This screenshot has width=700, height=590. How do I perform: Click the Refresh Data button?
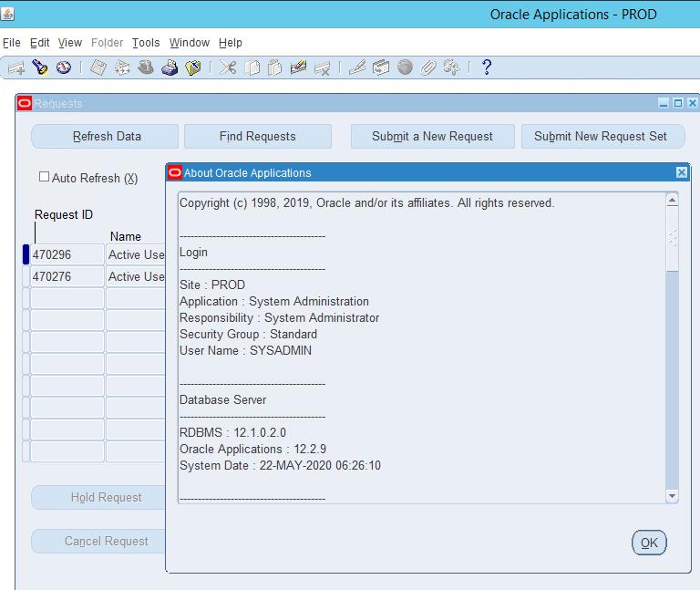click(x=105, y=136)
